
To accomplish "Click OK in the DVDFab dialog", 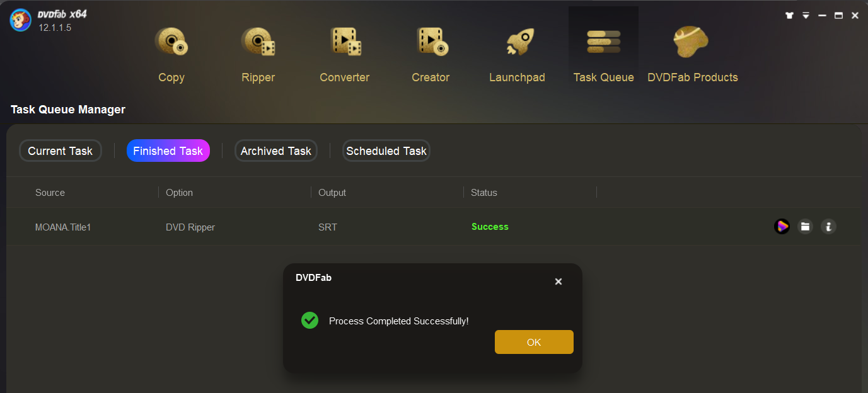I will click(534, 342).
